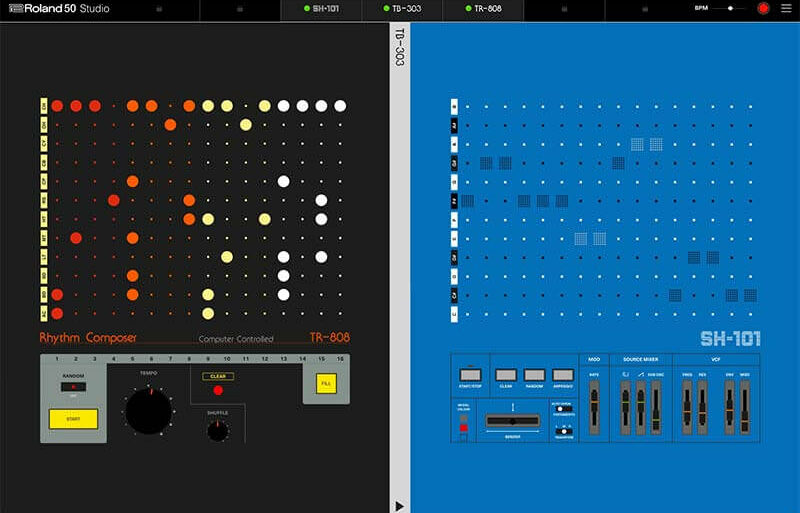Toggle RS row step 4 on TR-808
This screenshot has width=800, height=513.
pyautogui.click(x=114, y=200)
